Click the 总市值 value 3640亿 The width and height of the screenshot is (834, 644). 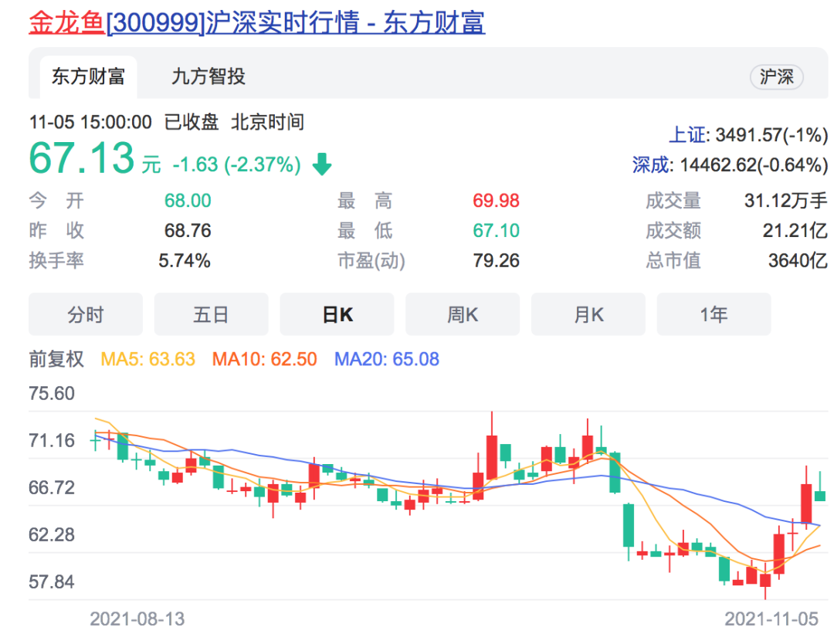(x=798, y=260)
